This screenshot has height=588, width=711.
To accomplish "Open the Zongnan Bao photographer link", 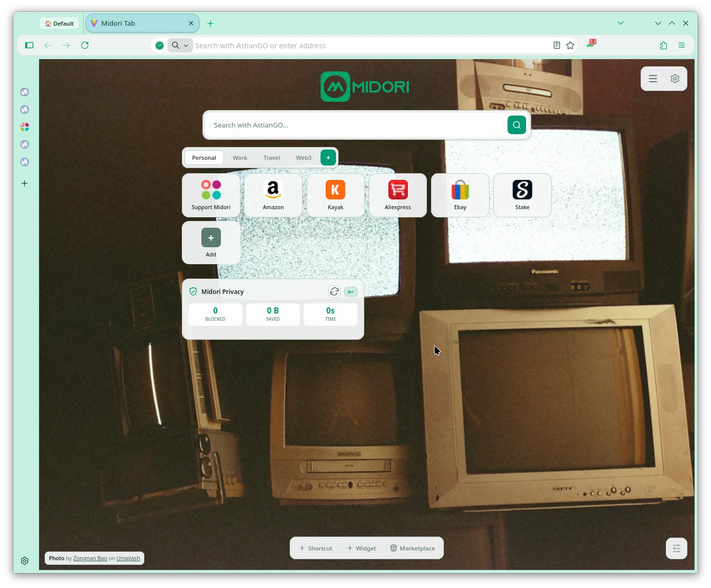I will tap(90, 558).
